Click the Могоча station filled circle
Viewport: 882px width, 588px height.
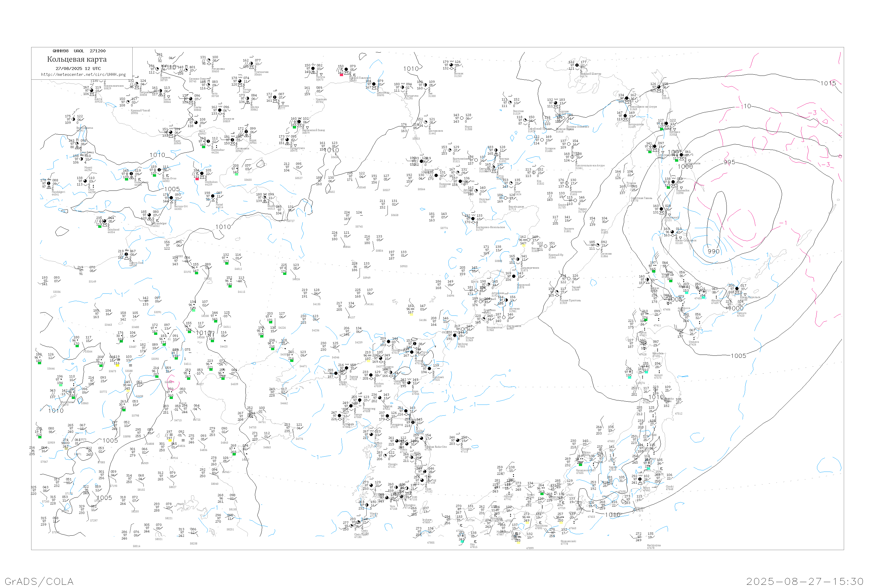pos(313,69)
